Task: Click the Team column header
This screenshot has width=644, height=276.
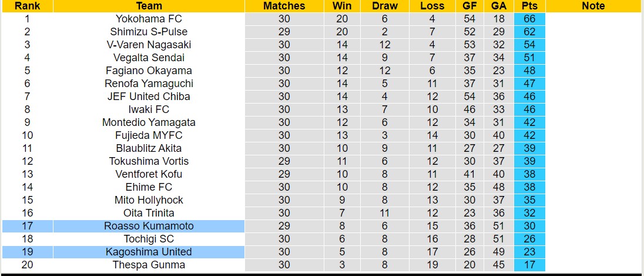Action: (x=149, y=6)
